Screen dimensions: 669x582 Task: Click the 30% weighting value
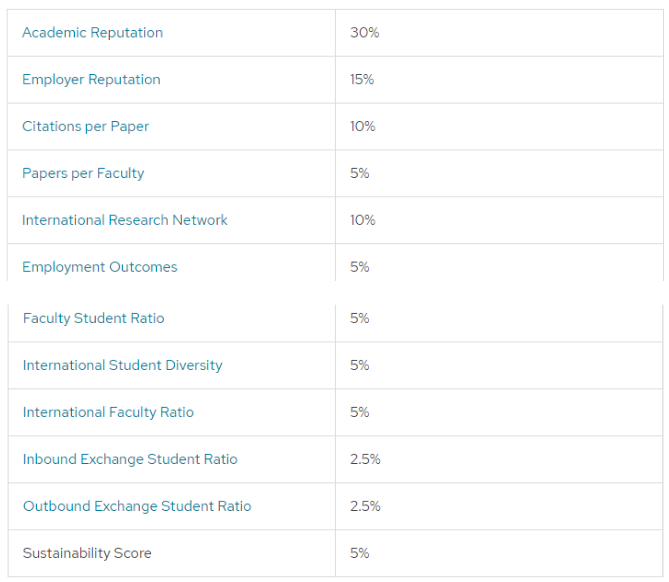[365, 32]
